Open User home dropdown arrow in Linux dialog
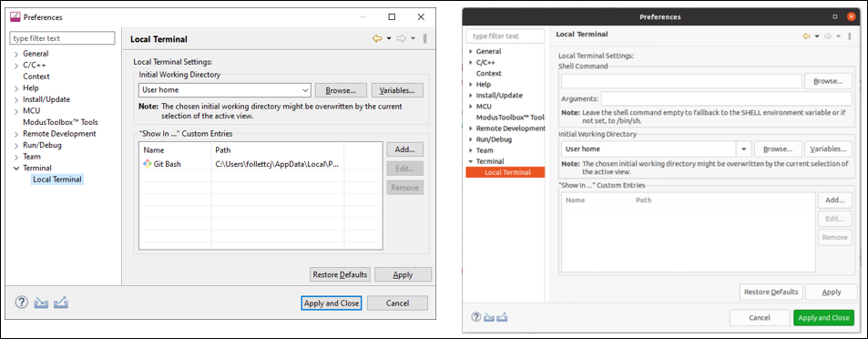This screenshot has width=868, height=339. click(x=743, y=149)
